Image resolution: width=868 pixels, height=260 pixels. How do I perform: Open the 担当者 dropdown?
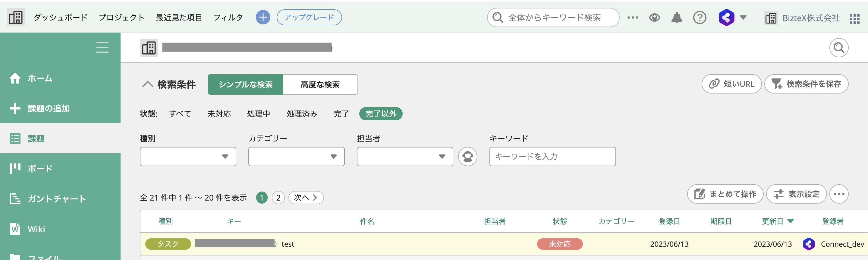[405, 157]
